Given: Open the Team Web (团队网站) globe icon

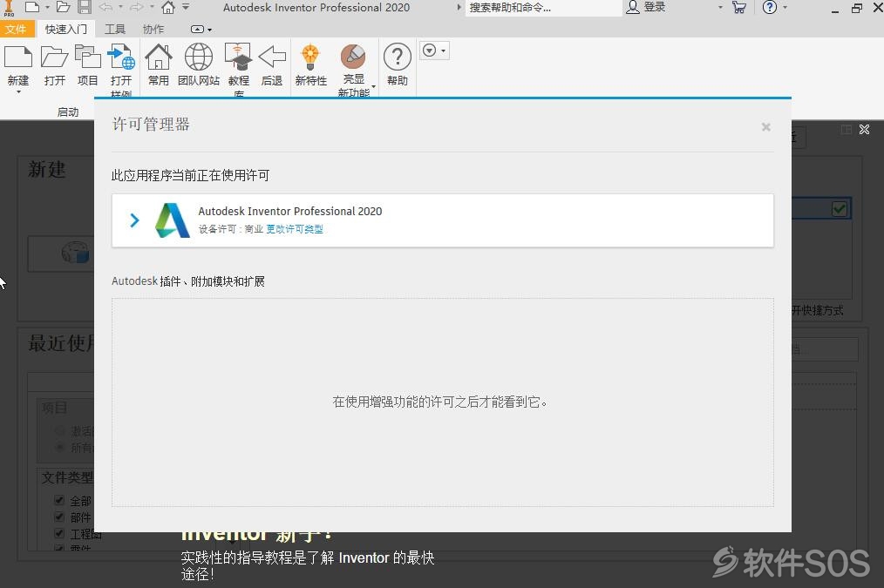Looking at the screenshot, I should [x=199, y=57].
